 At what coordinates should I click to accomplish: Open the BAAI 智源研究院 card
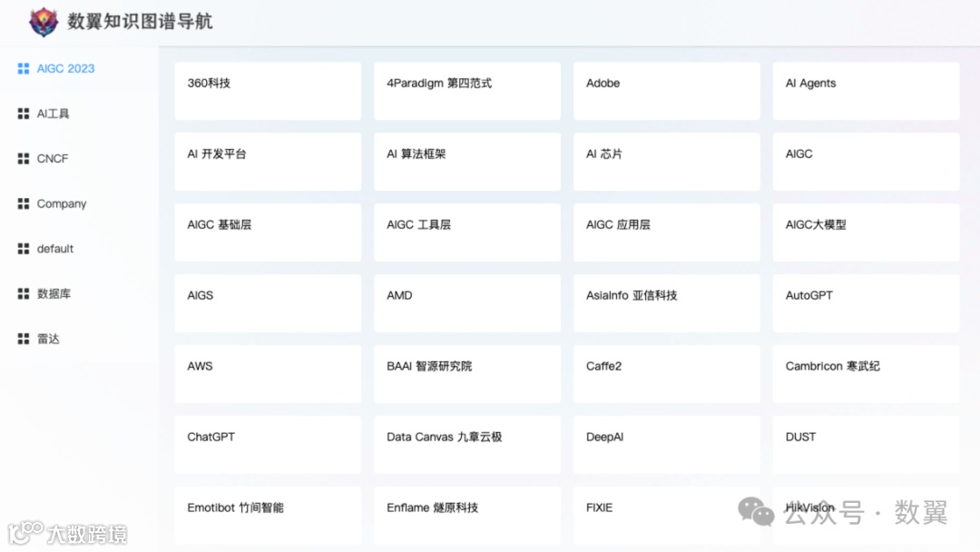point(467,373)
